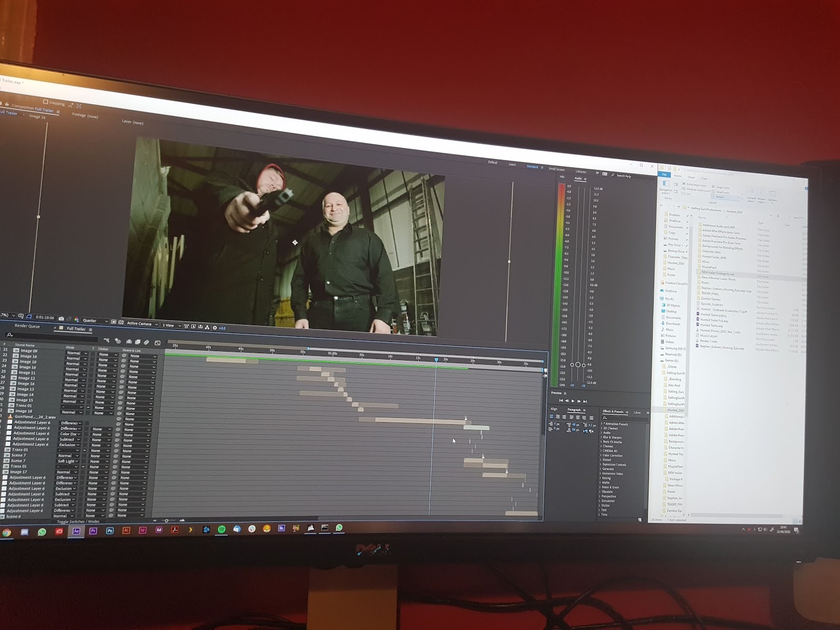
Task: Enable motion blur switch in timeline
Action: pyautogui.click(x=146, y=342)
